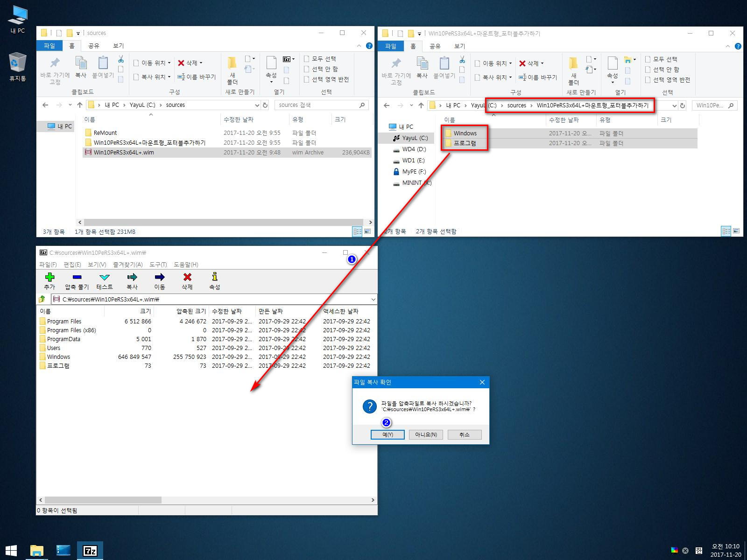Click the pin to Quick Access icon in sources window

pos(55,63)
